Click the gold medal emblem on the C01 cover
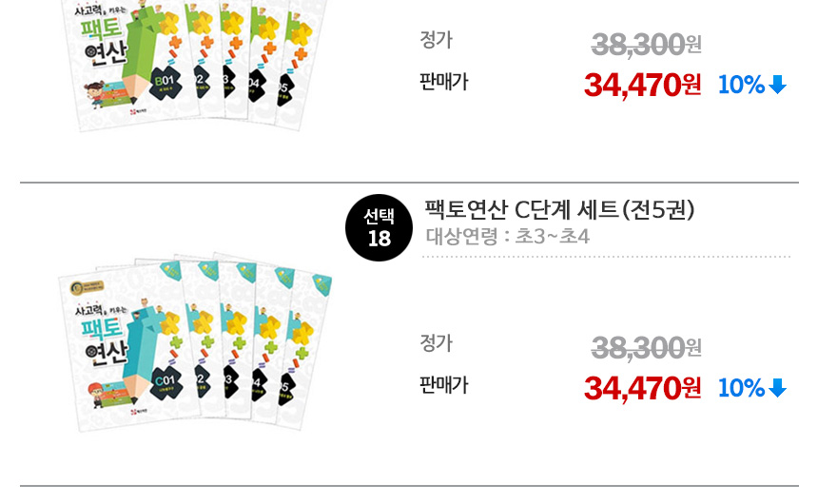This screenshot has height=504, width=818. (x=74, y=284)
